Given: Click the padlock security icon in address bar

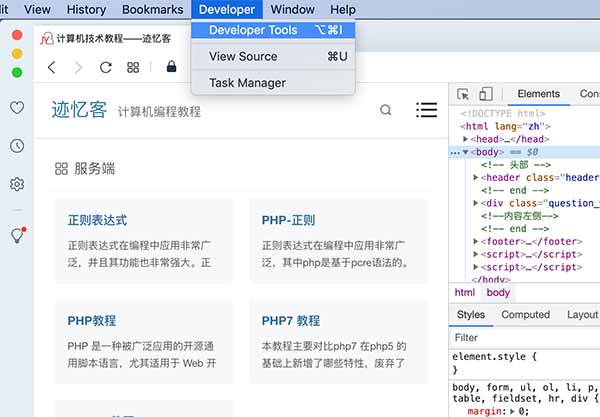Looking at the screenshot, I should tap(171, 67).
